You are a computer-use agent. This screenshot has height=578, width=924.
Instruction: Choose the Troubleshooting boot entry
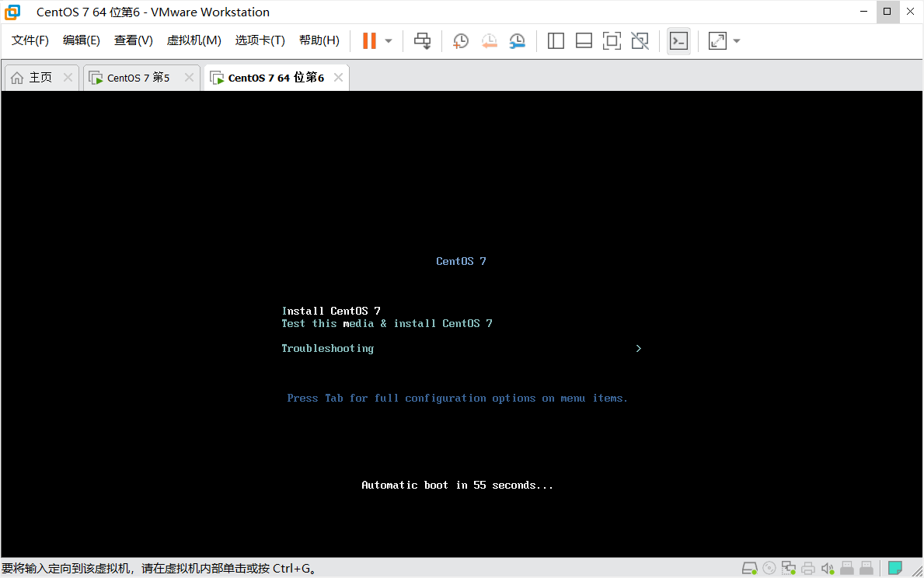pos(328,348)
